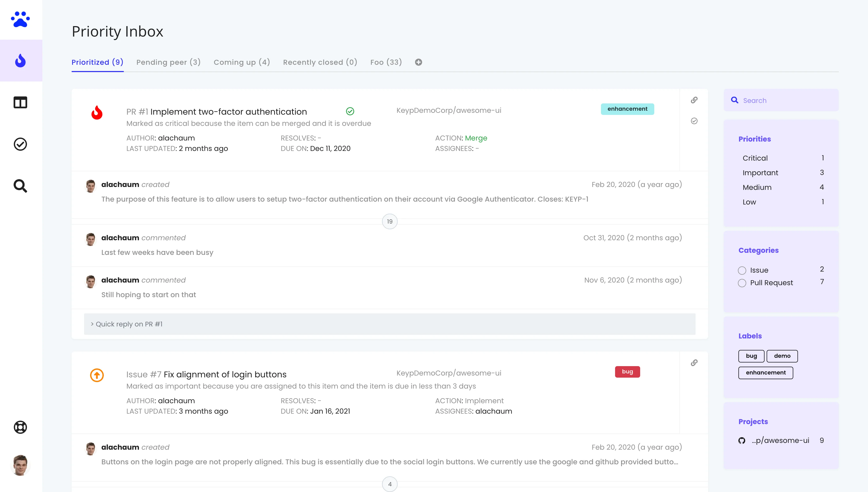Toggle done checkmark on right of PR #1 card
Image resolution: width=868 pixels, height=492 pixels.
point(694,121)
